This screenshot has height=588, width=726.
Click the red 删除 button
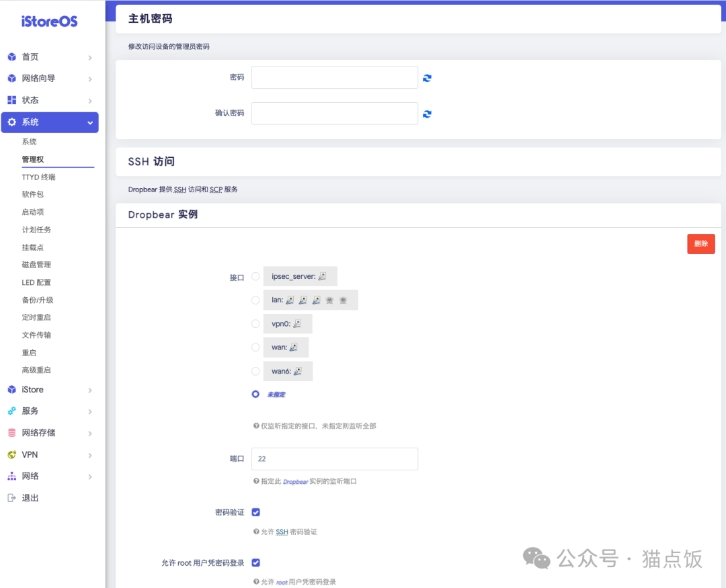(700, 244)
